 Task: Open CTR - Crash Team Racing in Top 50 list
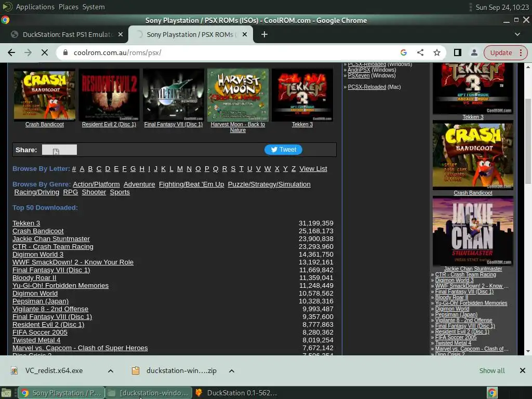(x=53, y=247)
